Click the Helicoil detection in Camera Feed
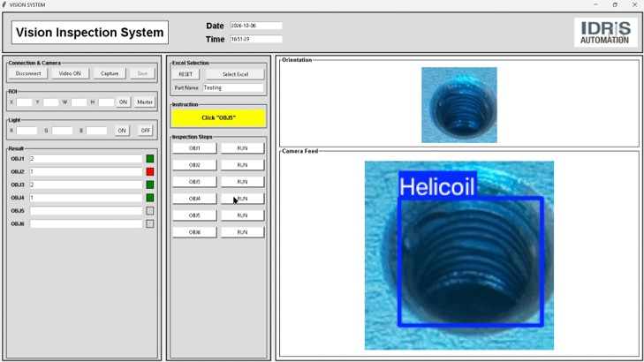Image resolution: width=644 pixels, height=362 pixels. [471, 261]
